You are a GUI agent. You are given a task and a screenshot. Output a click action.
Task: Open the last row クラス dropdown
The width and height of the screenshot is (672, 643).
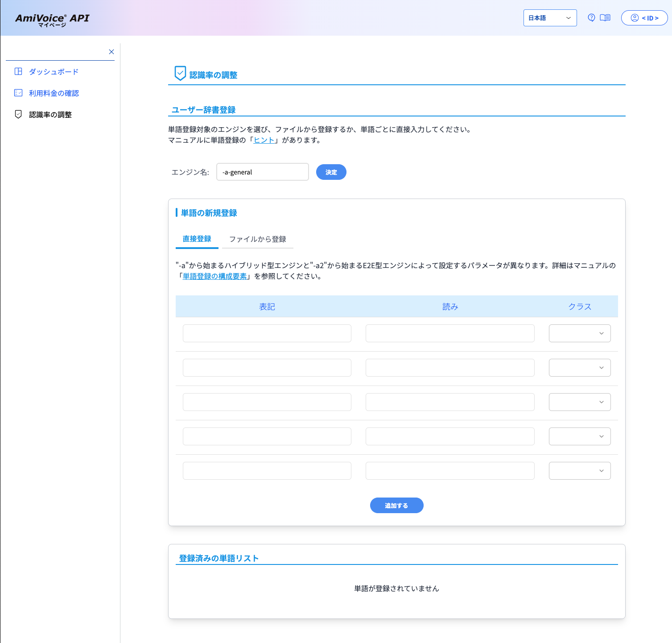580,471
